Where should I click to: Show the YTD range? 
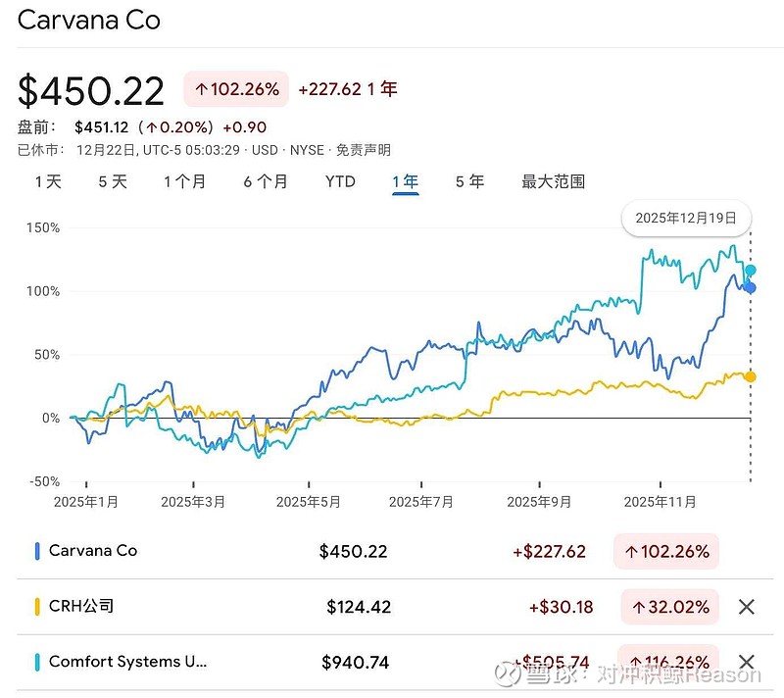pos(340,181)
